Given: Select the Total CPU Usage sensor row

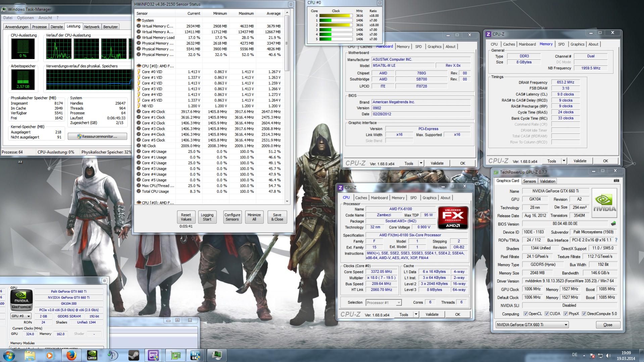Looking at the screenshot, I should click(209, 192).
